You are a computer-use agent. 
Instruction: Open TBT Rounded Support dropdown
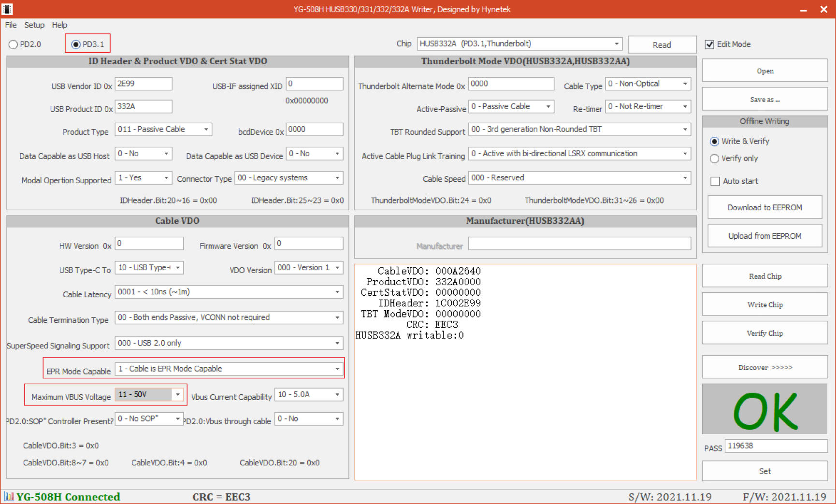685,130
